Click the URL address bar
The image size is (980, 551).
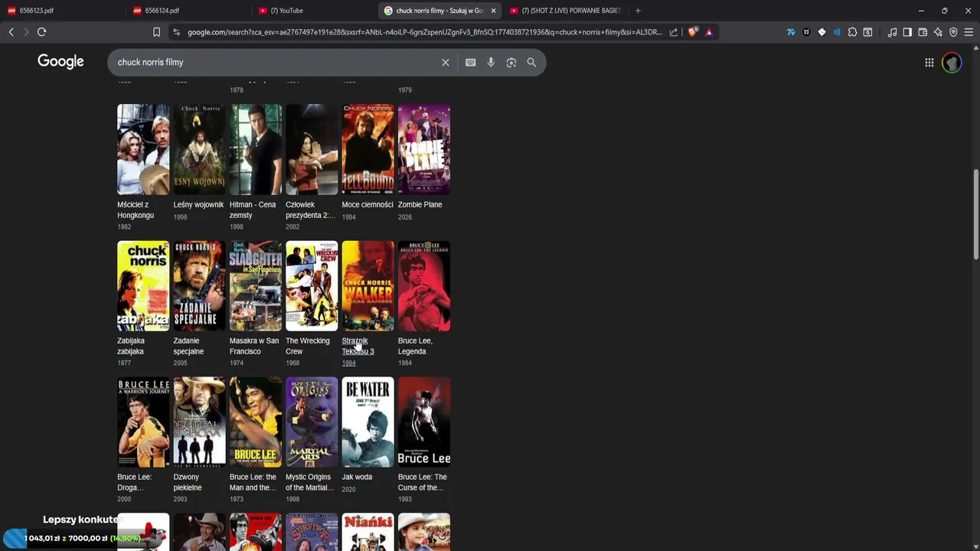pyautogui.click(x=424, y=32)
